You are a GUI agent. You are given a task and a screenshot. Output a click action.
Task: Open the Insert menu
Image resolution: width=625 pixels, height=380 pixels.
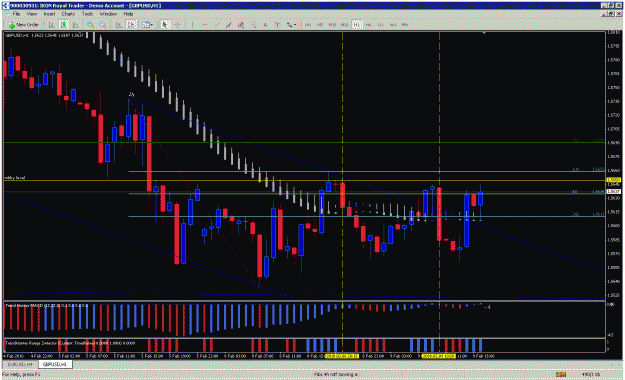(x=49, y=14)
